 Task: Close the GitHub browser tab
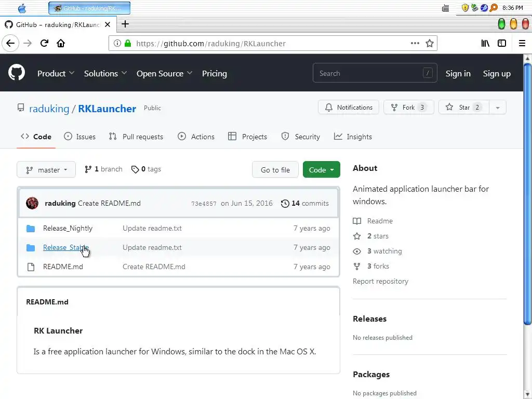108,24
